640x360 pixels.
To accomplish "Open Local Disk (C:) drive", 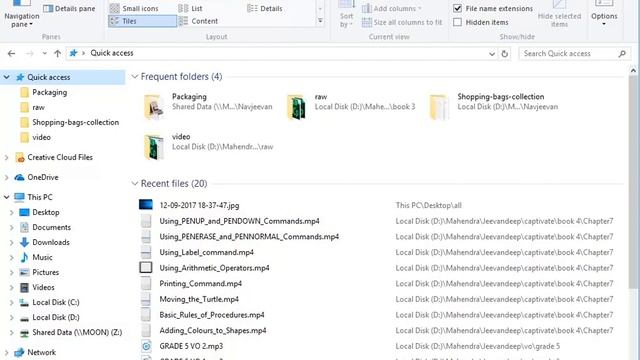I will pyautogui.click(x=56, y=302).
